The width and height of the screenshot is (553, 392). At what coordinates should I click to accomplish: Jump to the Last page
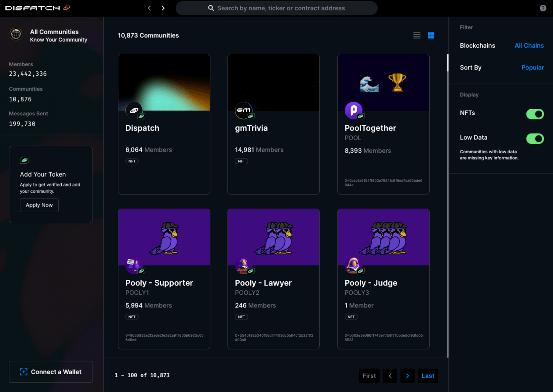tap(428, 376)
